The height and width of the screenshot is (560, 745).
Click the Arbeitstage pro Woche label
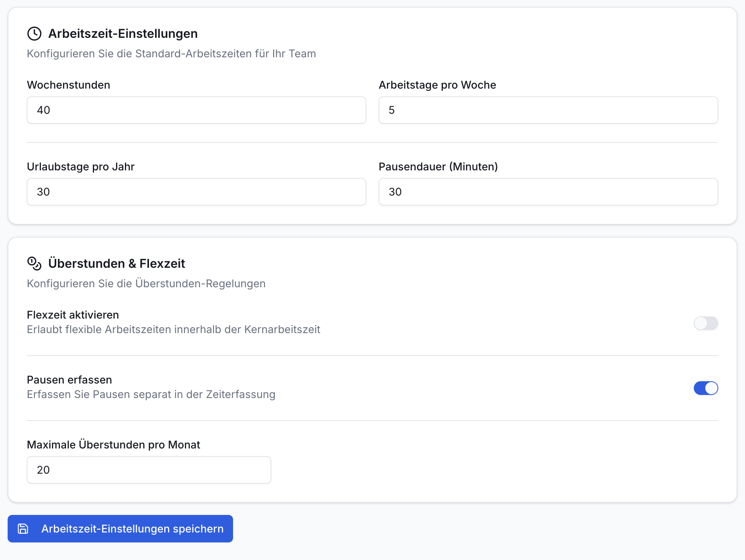437,85
